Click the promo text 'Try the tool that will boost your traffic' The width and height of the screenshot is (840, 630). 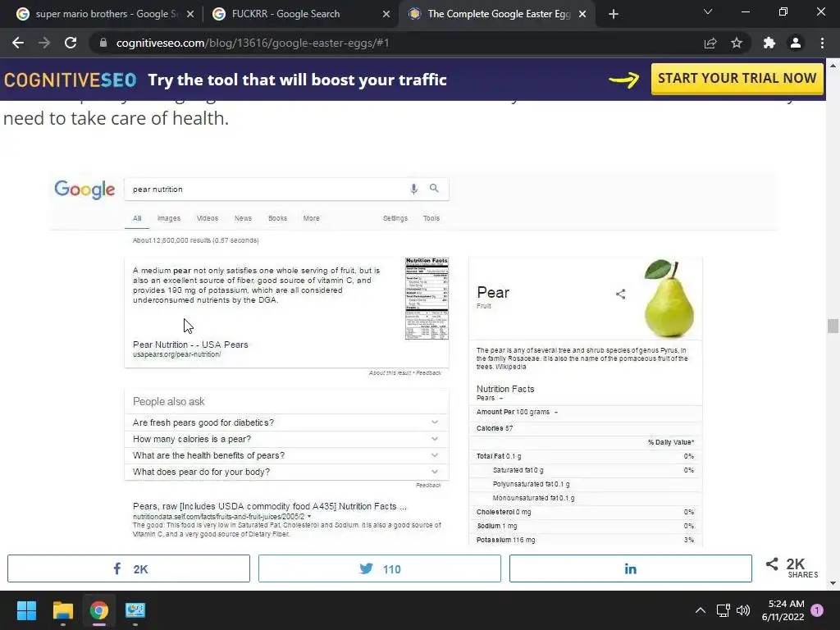click(x=297, y=80)
